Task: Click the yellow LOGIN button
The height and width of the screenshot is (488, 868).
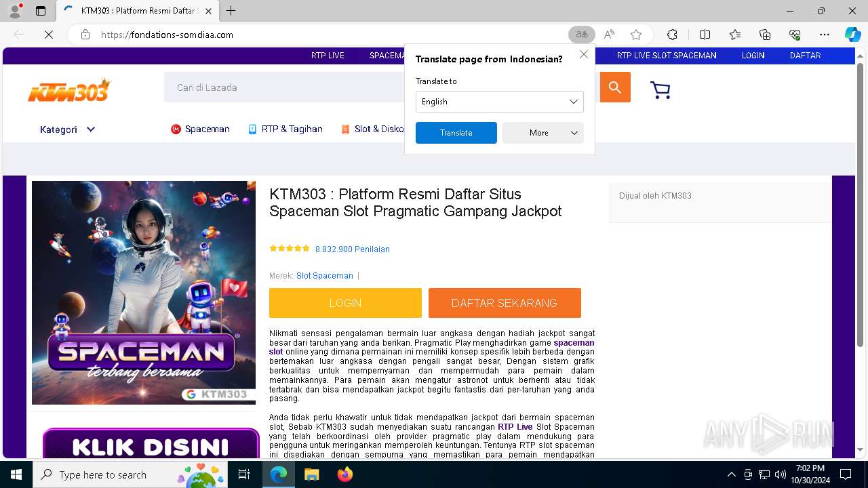Action: pos(345,303)
